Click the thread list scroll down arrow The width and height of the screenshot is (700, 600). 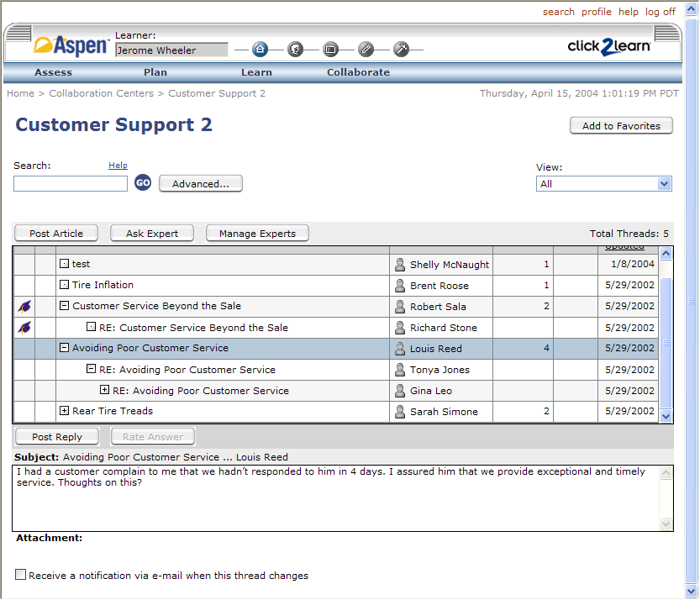[x=666, y=415]
